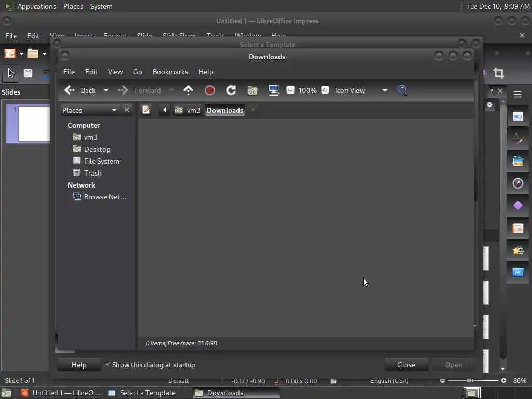Open Slide Transition deck in sidebar
Screen dimensions: 532x399
[x=518, y=228]
